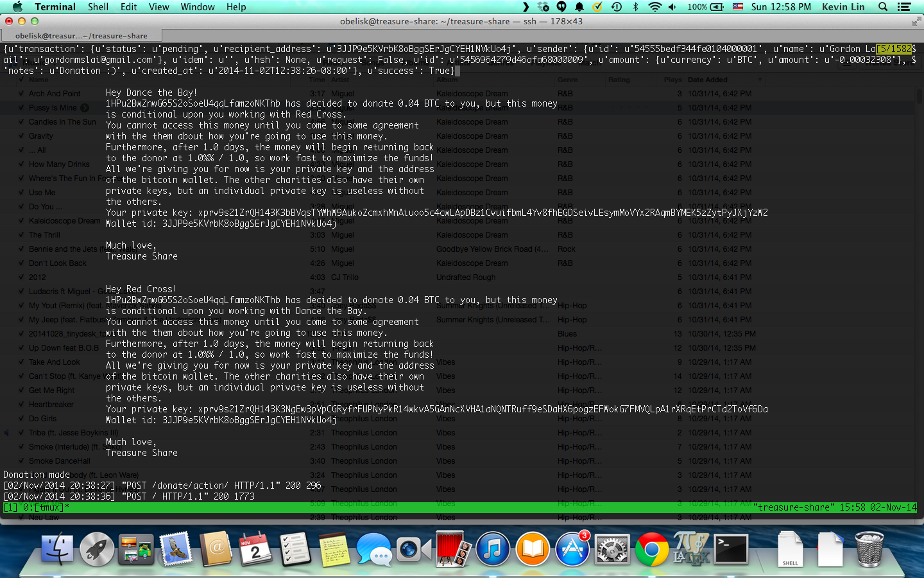The height and width of the screenshot is (578, 924).
Task: Open Notification Center list icon
Action: pos(904,7)
